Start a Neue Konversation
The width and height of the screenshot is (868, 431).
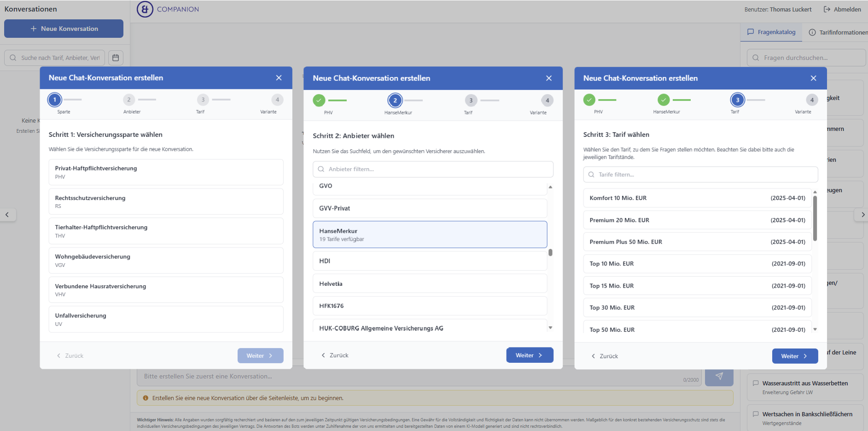(x=64, y=29)
